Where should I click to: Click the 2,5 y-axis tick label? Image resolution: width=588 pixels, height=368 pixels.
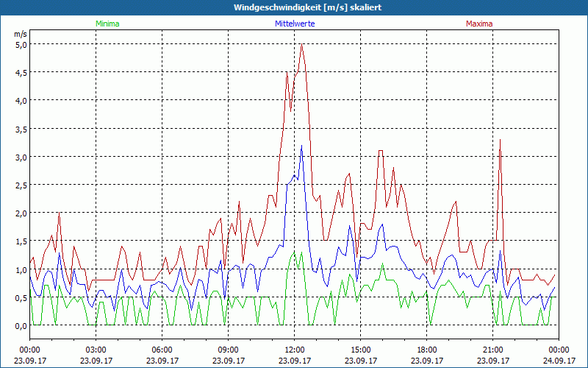pos(21,185)
